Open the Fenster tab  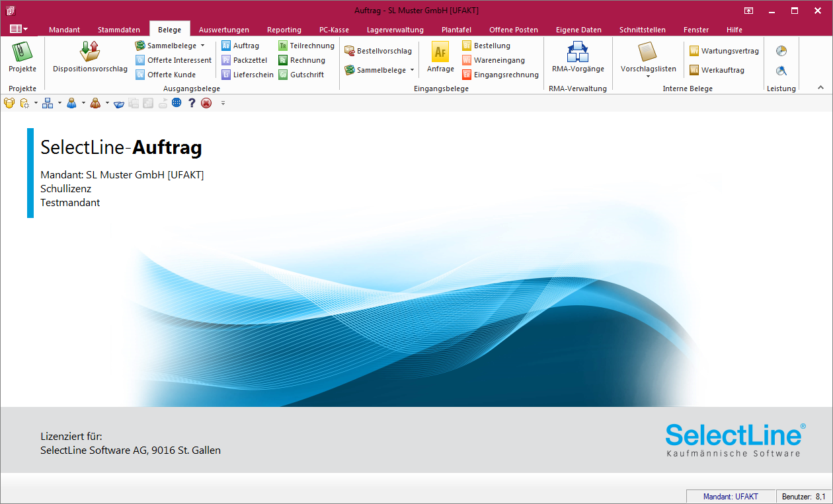[696, 30]
